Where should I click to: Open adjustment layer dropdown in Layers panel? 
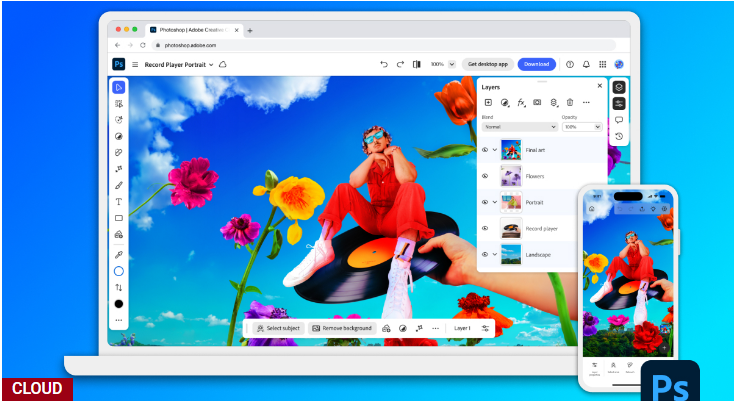(x=505, y=102)
